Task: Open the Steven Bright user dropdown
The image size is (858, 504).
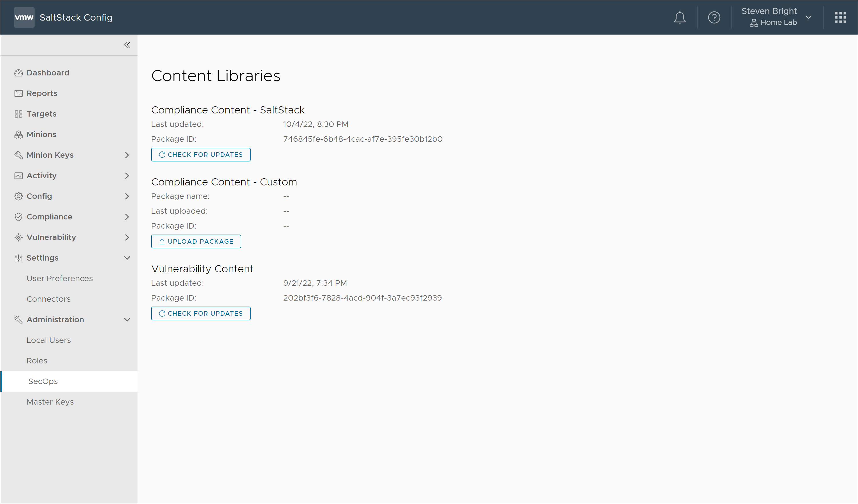Action: coord(809,17)
